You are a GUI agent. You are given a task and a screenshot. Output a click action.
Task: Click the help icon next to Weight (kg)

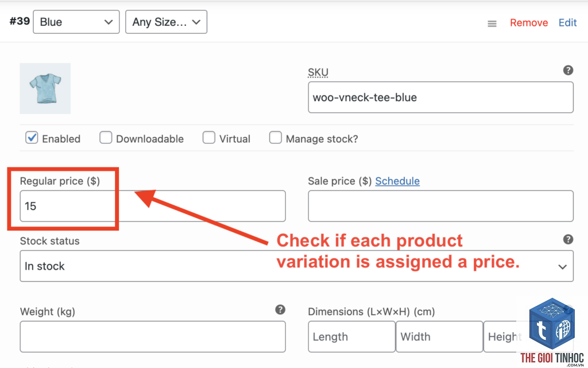(280, 310)
